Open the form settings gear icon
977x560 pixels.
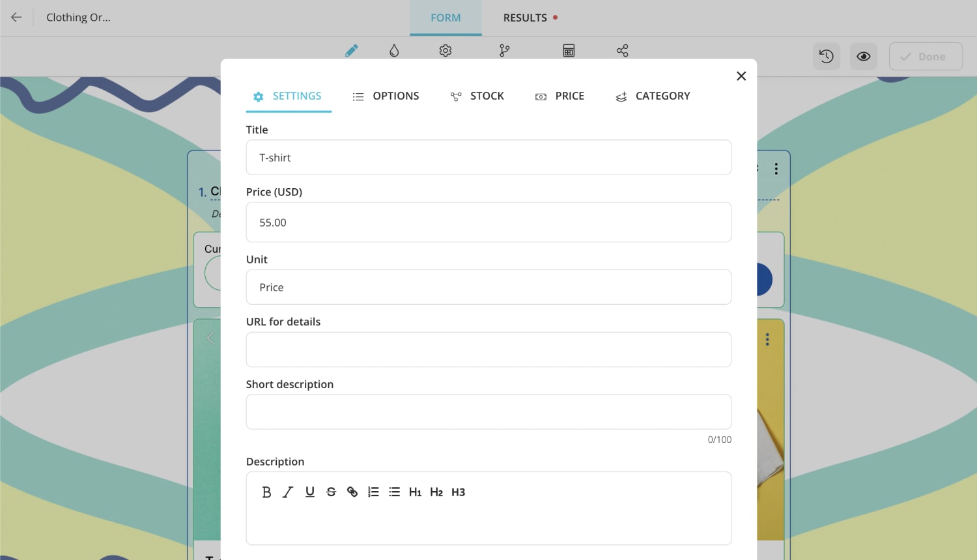tap(446, 50)
